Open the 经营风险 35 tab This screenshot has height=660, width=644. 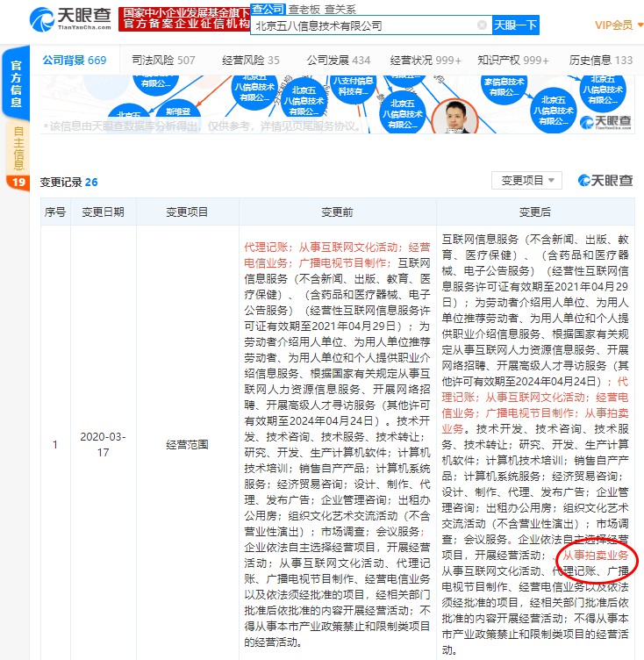pyautogui.click(x=250, y=61)
